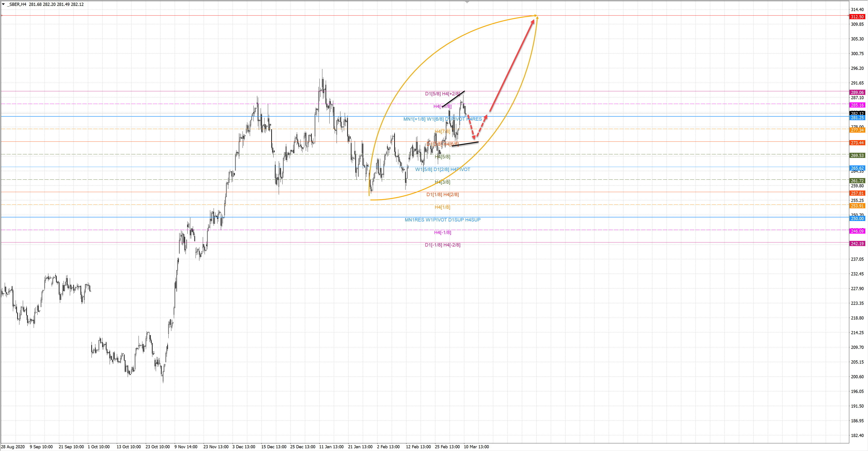This screenshot has width=868, height=451.
Task: Select the black trendline near D1[5/8] label
Action: coord(453,99)
